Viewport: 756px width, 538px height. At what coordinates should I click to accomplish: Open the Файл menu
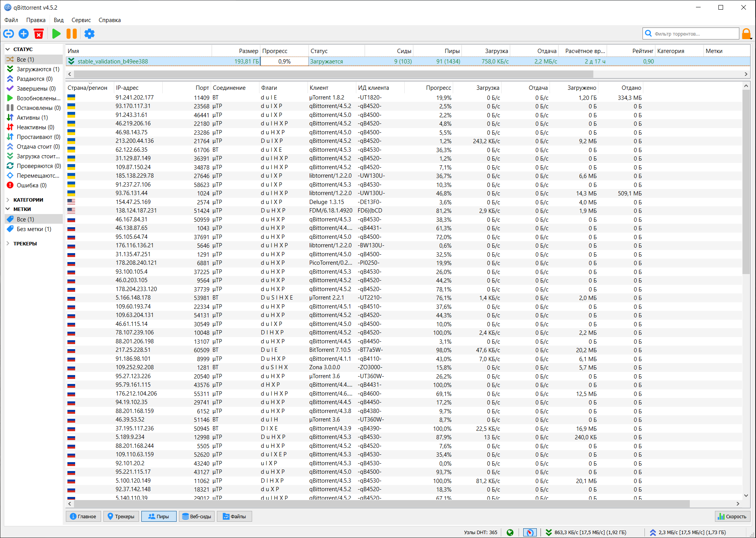pos(11,20)
